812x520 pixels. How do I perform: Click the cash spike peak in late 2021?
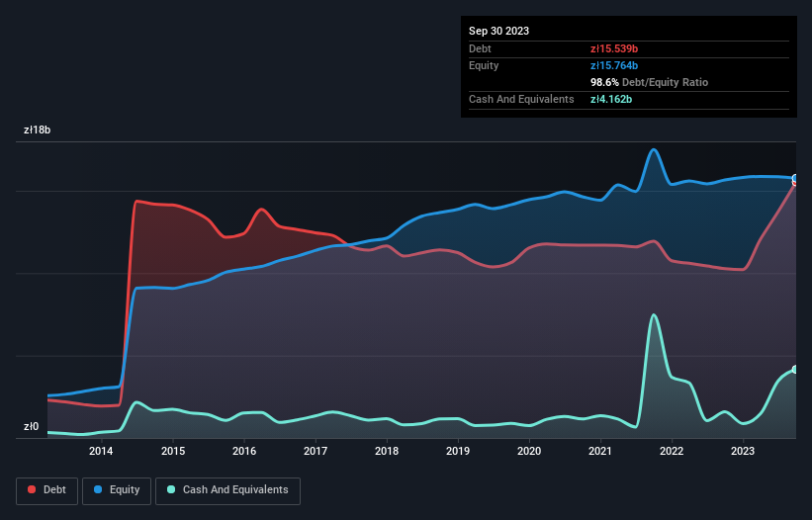[x=654, y=314]
